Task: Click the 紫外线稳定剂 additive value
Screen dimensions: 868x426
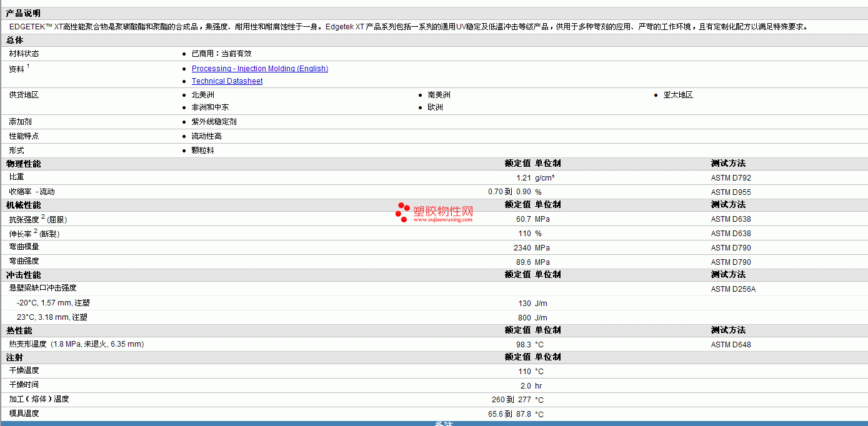Action: point(214,122)
